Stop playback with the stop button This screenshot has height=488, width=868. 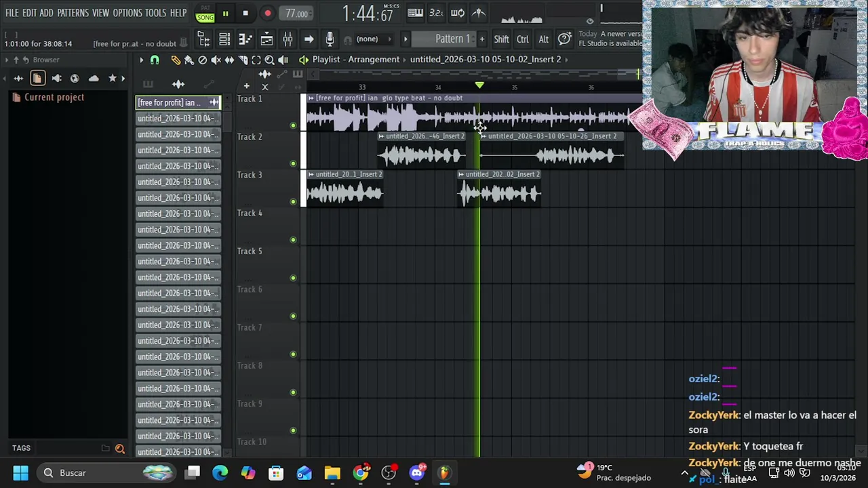pyautogui.click(x=245, y=13)
